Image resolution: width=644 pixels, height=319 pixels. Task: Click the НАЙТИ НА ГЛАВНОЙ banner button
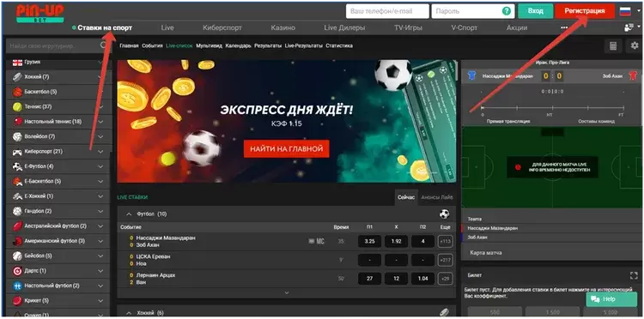click(287, 149)
